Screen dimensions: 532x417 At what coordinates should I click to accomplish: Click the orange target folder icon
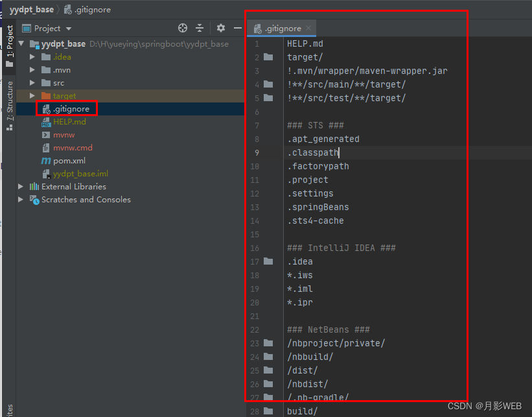(x=46, y=95)
